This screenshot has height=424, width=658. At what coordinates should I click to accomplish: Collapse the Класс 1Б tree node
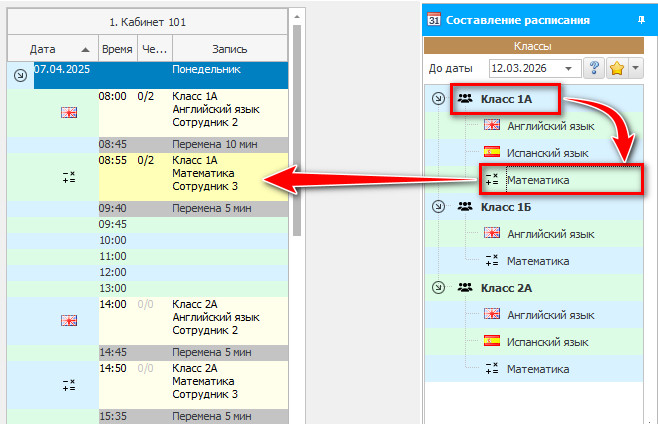[x=437, y=206]
